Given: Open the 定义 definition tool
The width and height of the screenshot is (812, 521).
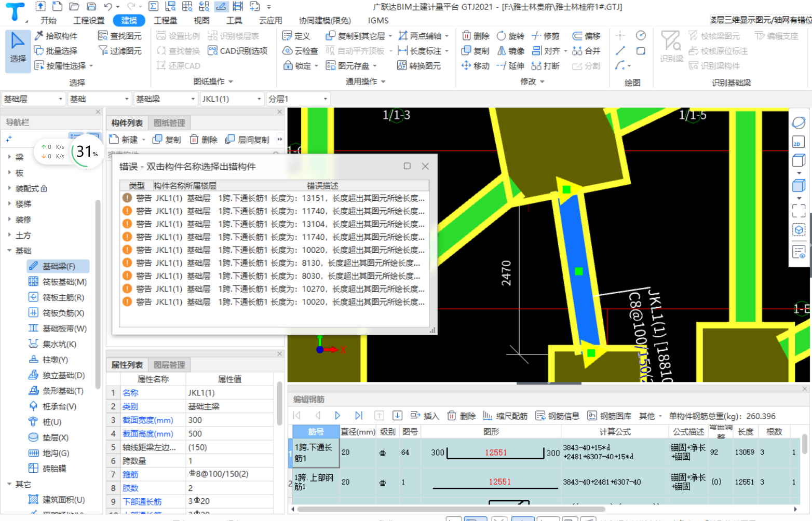Looking at the screenshot, I should (296, 36).
